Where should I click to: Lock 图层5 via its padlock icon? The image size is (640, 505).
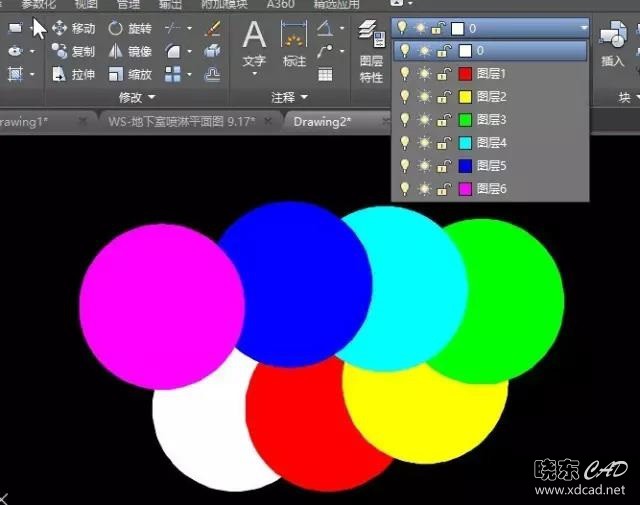point(445,165)
